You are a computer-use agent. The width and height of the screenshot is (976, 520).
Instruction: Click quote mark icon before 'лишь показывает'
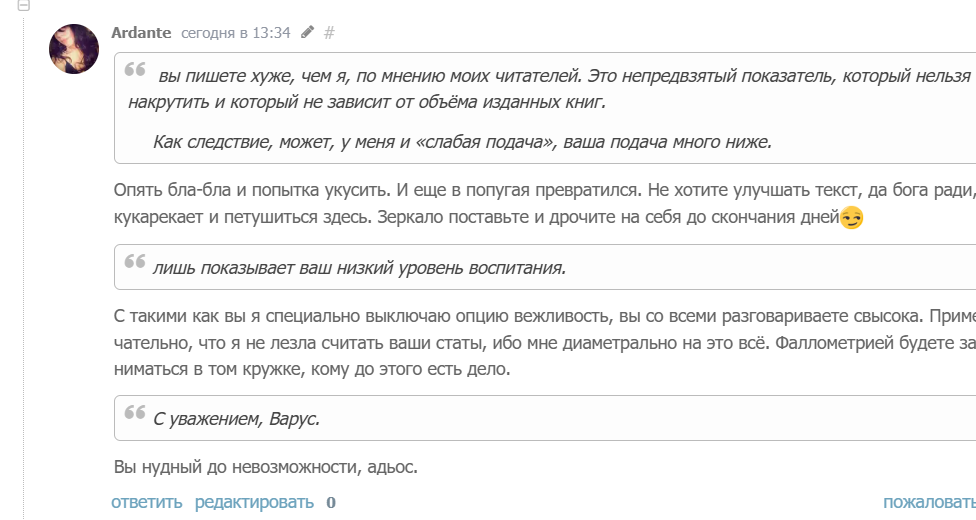(135, 264)
